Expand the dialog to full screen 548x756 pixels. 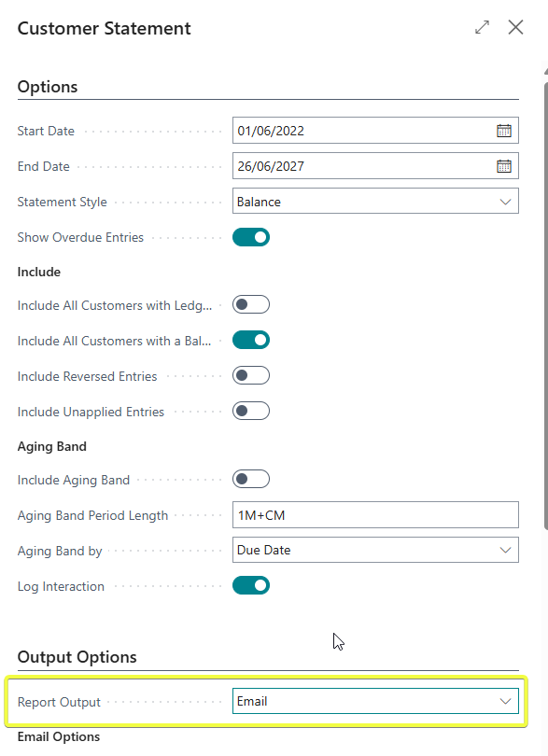pos(482,27)
